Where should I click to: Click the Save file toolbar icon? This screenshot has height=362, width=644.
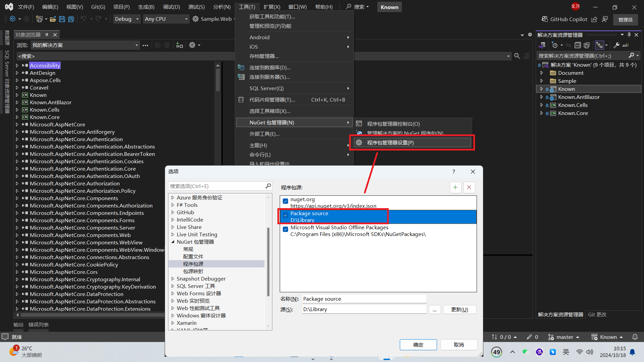coord(62,19)
